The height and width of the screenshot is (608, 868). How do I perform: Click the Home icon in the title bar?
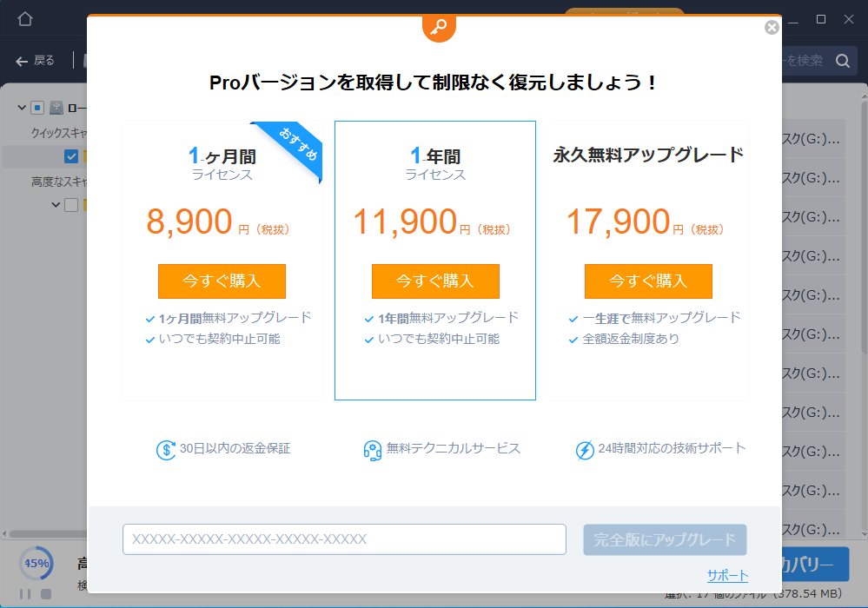(x=25, y=18)
